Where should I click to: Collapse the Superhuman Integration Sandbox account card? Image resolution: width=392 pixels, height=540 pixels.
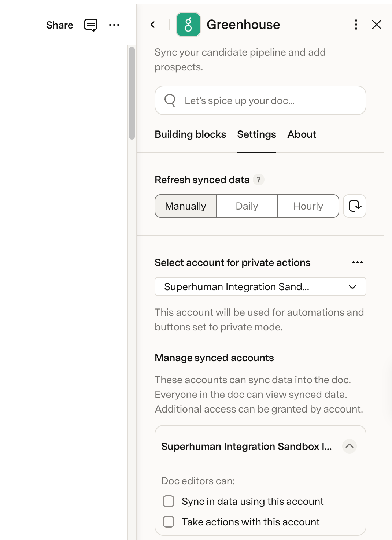click(350, 446)
